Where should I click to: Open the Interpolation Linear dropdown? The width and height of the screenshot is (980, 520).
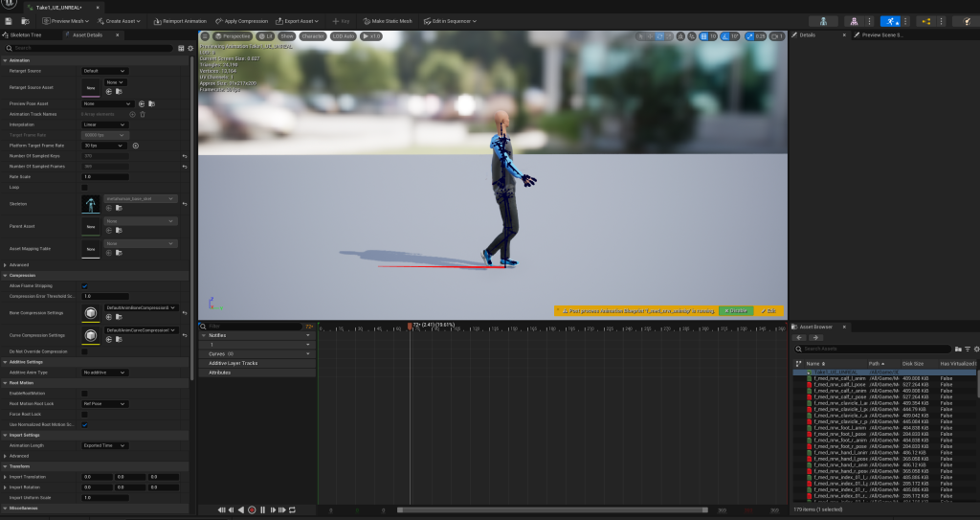click(x=104, y=124)
